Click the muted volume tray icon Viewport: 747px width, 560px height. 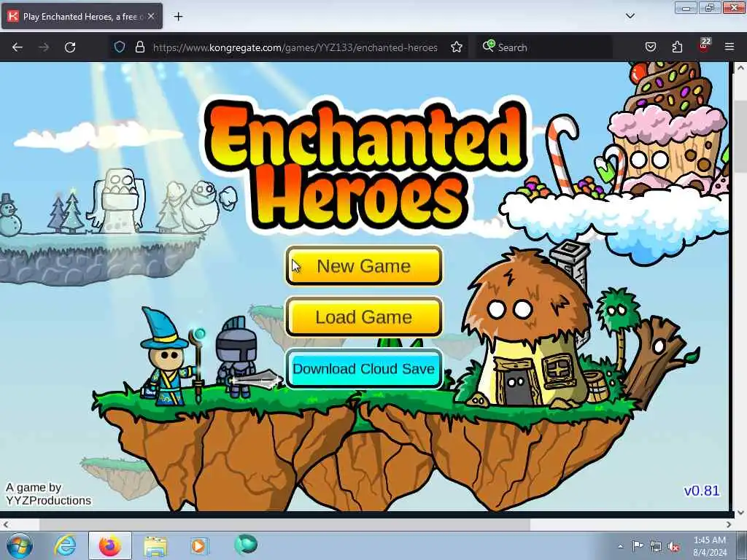pyautogui.click(x=673, y=547)
